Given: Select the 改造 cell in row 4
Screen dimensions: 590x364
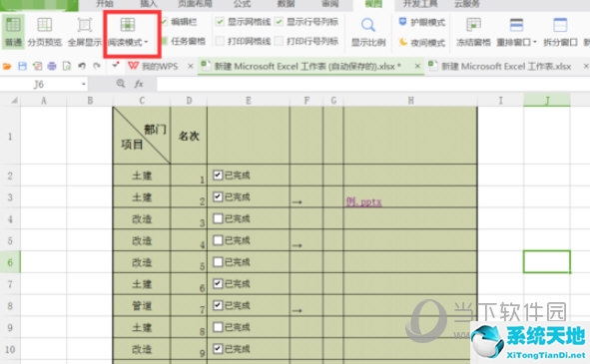Looking at the screenshot, I should click(142, 218).
